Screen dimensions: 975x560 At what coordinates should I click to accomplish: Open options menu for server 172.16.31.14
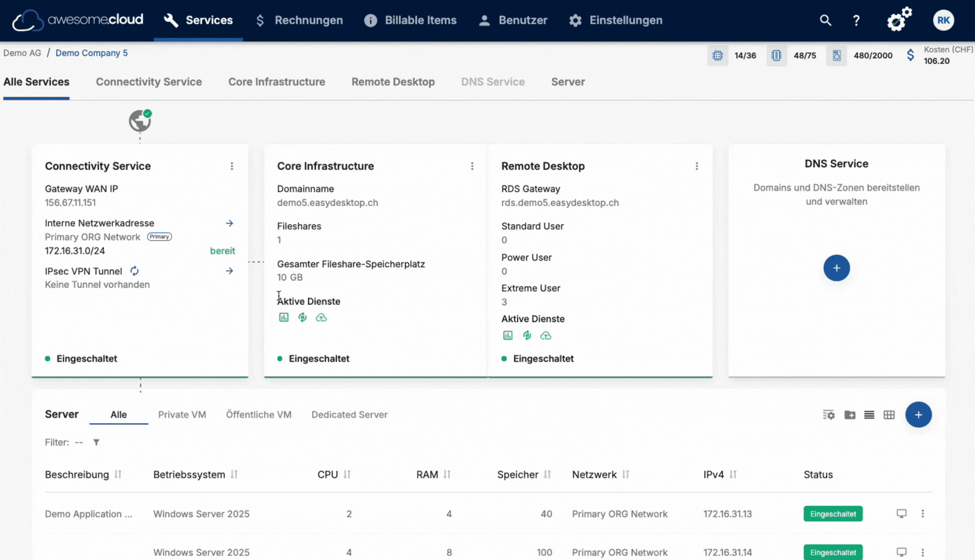point(923,552)
